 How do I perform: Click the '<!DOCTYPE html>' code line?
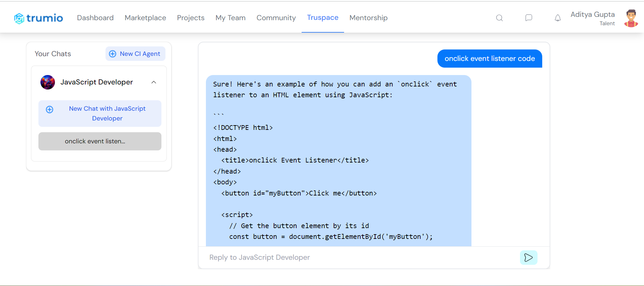coord(243,128)
